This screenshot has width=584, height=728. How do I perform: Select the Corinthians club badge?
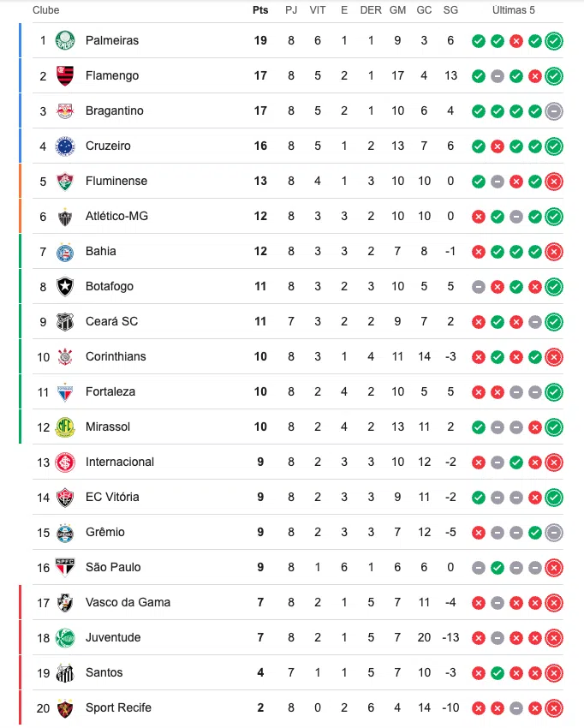pos(67,356)
